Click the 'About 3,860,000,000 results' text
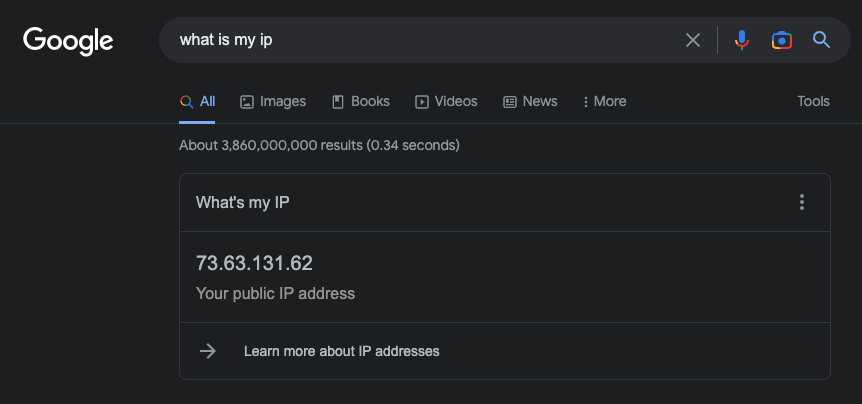This screenshot has height=404, width=862. [x=319, y=146]
